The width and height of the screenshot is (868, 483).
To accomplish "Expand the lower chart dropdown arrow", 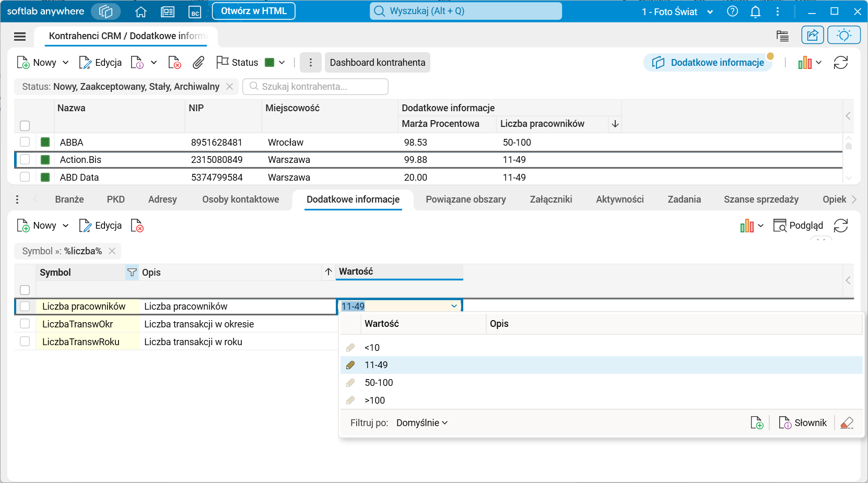I will pyautogui.click(x=760, y=226).
